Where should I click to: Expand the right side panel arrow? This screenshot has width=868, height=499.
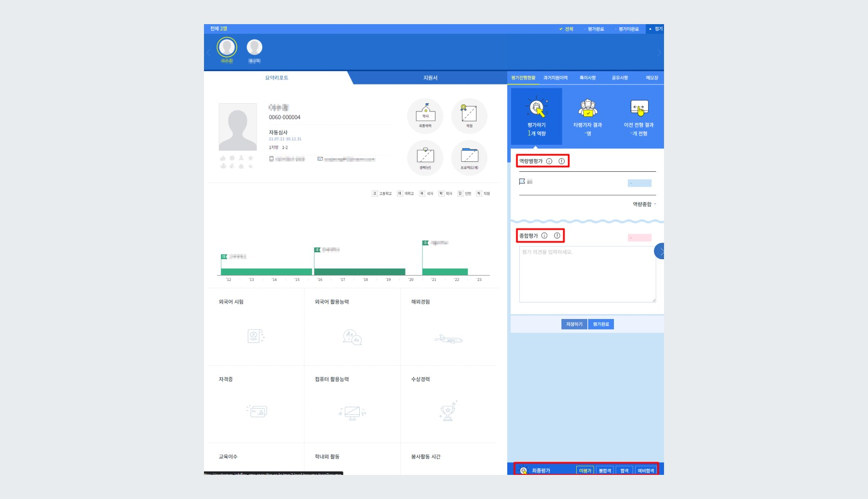(x=661, y=251)
